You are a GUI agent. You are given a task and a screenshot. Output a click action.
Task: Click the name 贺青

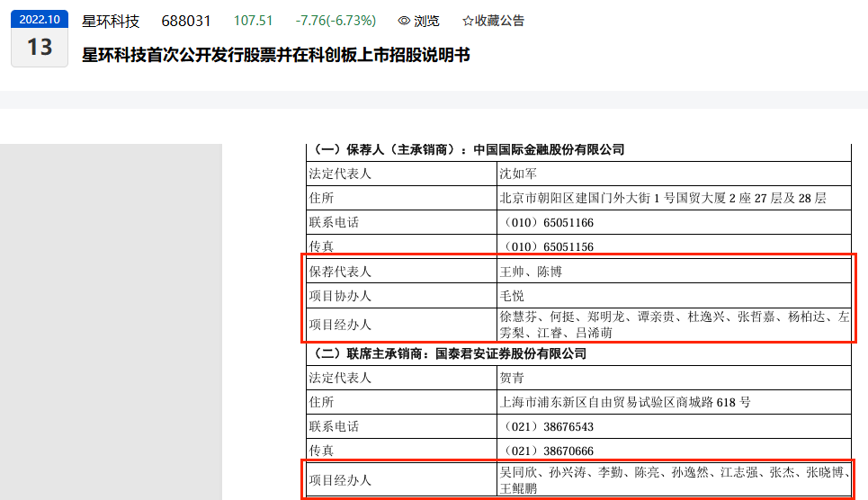(512, 378)
